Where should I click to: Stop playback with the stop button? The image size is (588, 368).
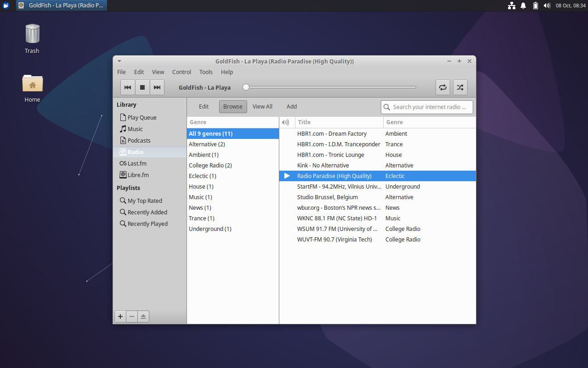pyautogui.click(x=142, y=87)
